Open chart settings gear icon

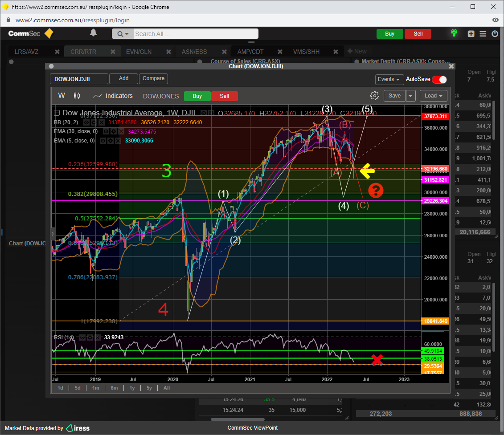click(x=374, y=96)
